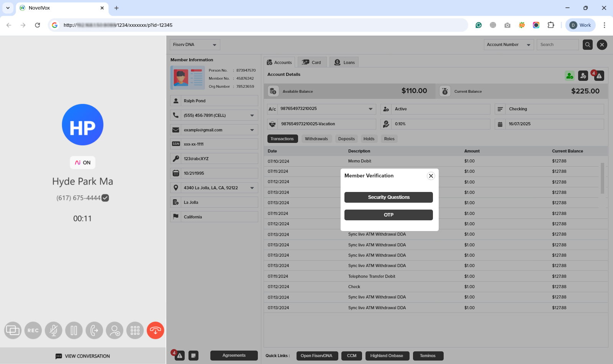The height and width of the screenshot is (364, 613).
Task: Select the Roles tab
Action: click(x=389, y=139)
